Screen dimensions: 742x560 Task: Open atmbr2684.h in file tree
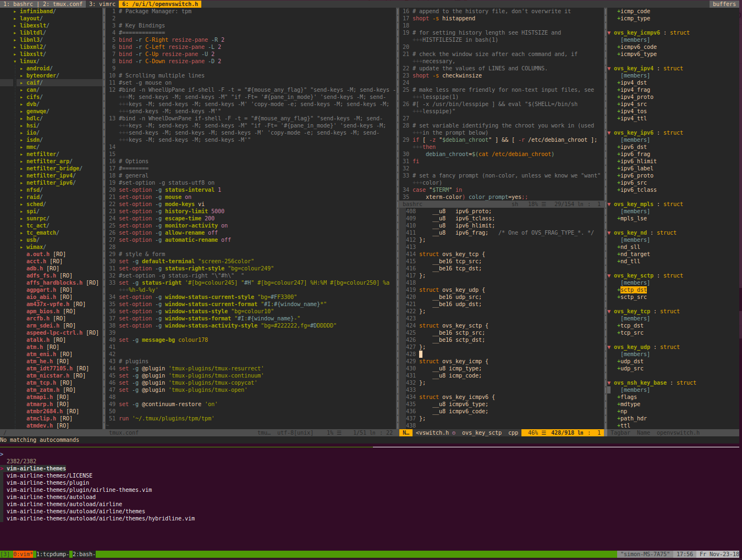45,411
